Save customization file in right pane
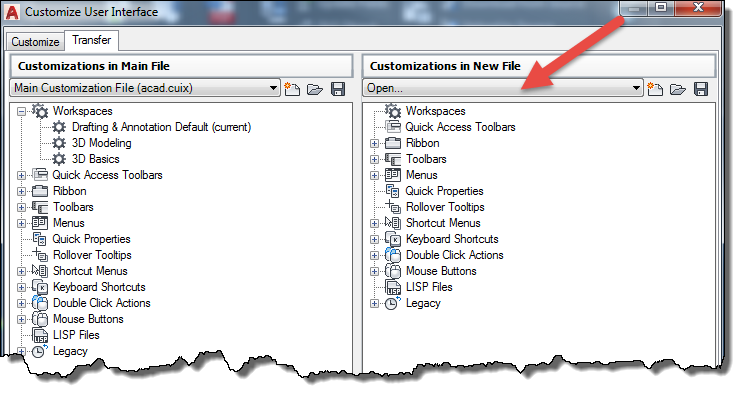The height and width of the screenshot is (399, 740). [701, 89]
